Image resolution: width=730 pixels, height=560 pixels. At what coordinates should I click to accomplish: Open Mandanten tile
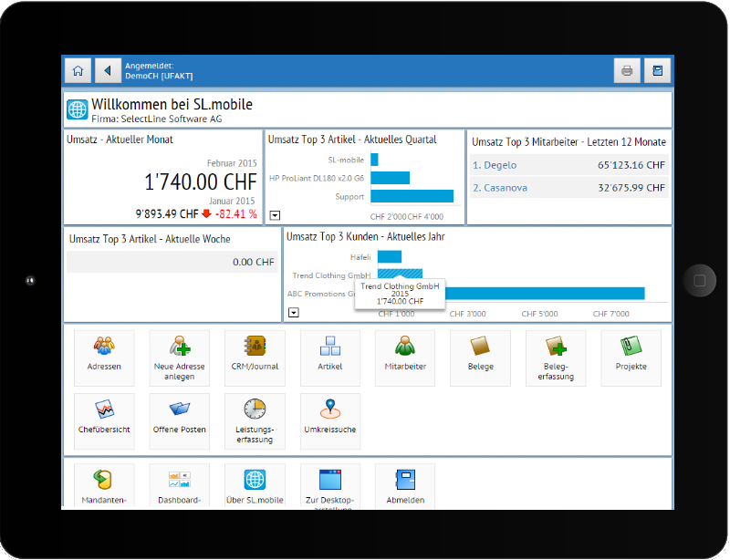click(x=104, y=486)
